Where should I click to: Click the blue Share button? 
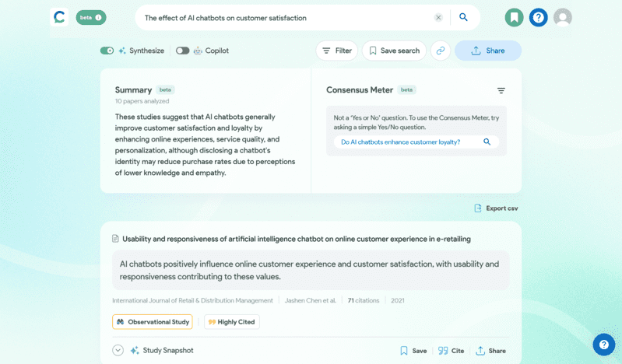[x=488, y=51]
